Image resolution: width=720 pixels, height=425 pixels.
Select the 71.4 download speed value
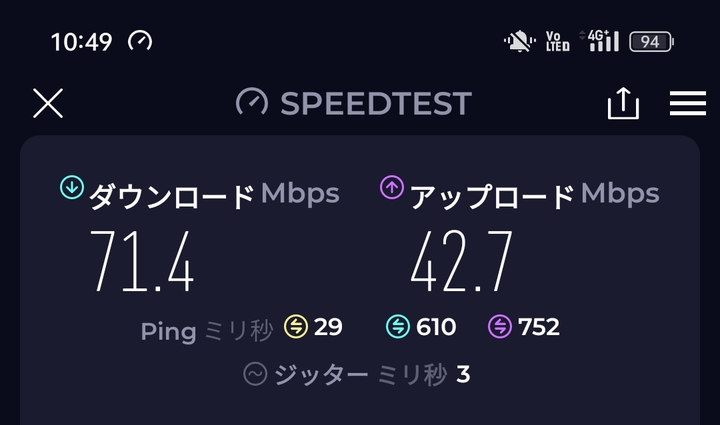tap(142, 260)
